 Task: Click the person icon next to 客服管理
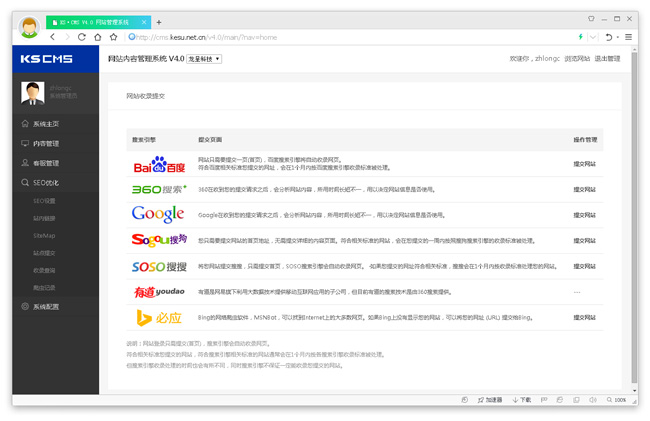(x=25, y=162)
